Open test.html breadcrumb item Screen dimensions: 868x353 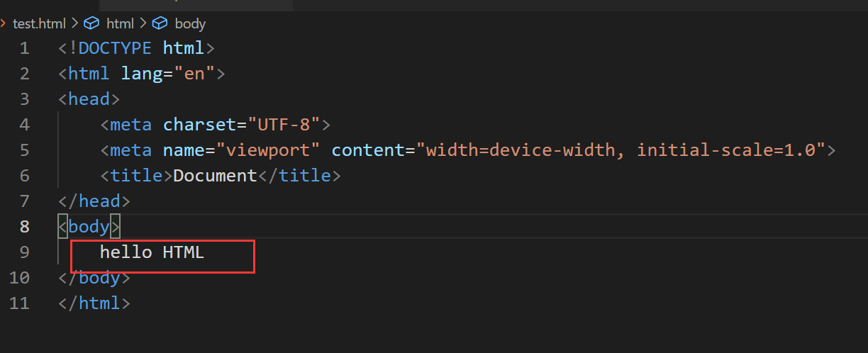tap(38, 23)
